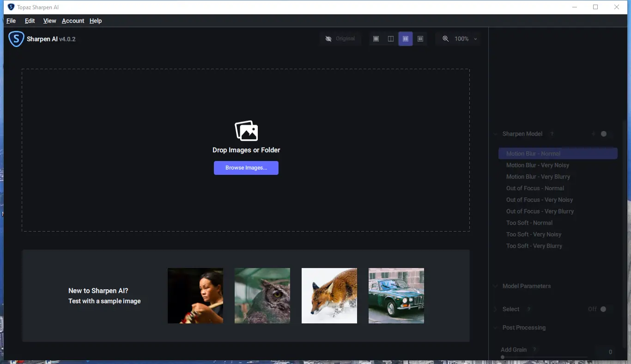Maximize the Topaz Sharpen AI window
The width and height of the screenshot is (631, 364).
(x=595, y=7)
